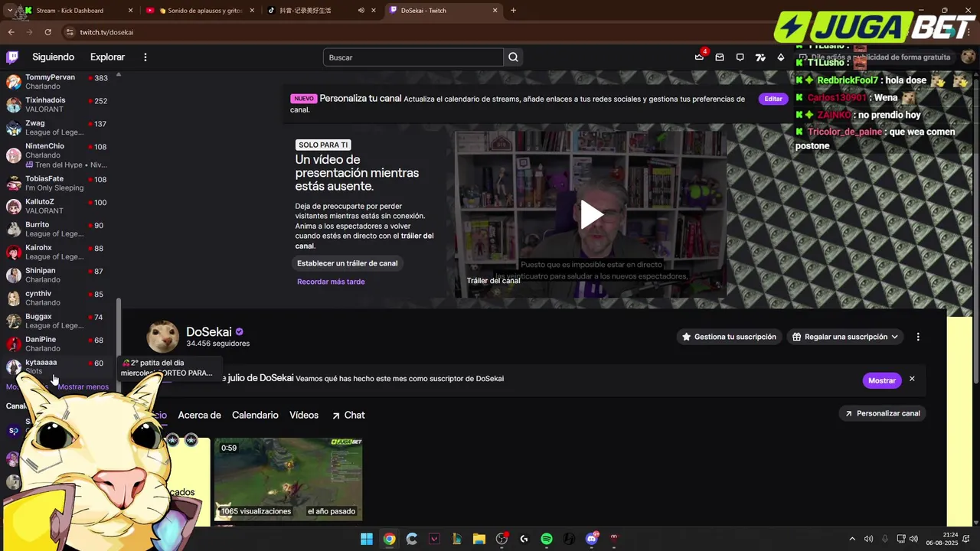980x551 pixels.
Task: Open the user avatar menu top right
Action: point(969,57)
